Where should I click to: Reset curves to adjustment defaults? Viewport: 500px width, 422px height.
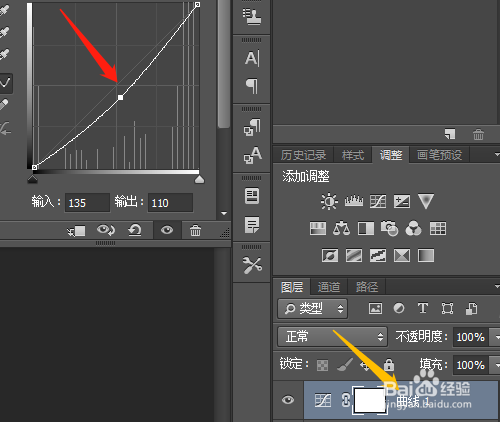point(135,230)
